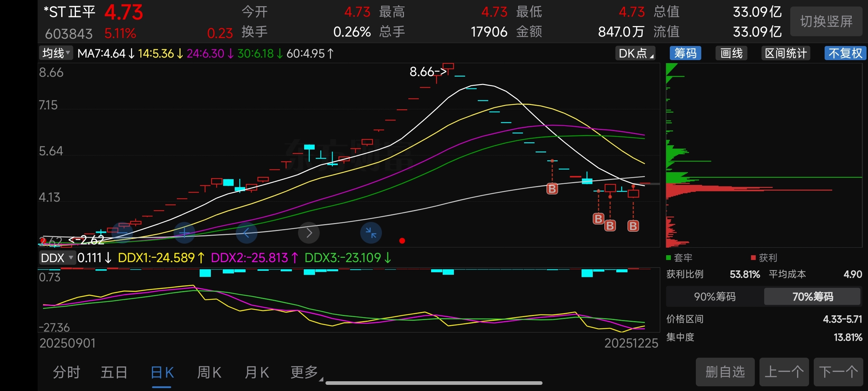Tap the rightmost B buy signal marker
The width and height of the screenshot is (868, 391).
pyautogui.click(x=633, y=226)
